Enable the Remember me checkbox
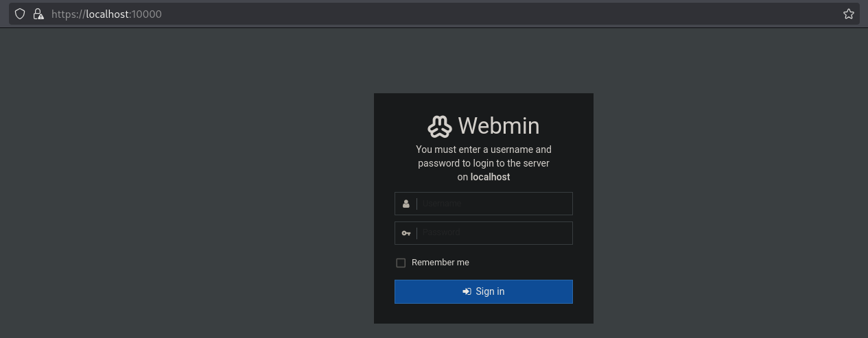Image resolution: width=868 pixels, height=338 pixels. click(x=401, y=263)
